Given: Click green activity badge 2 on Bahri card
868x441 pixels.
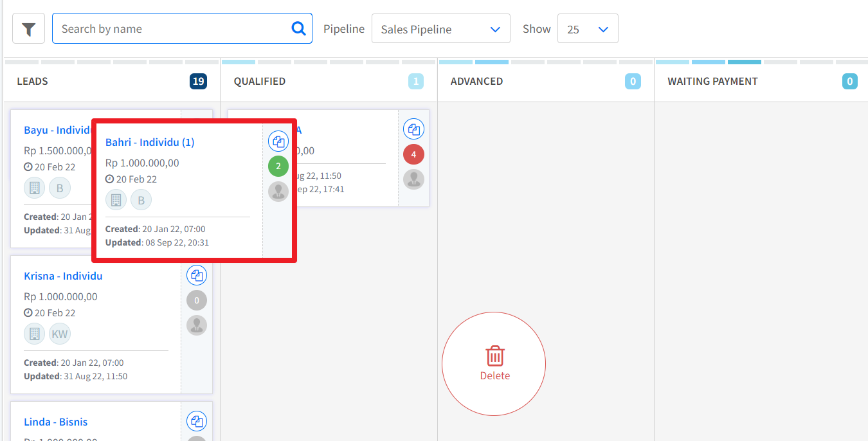Looking at the screenshot, I should click(278, 166).
